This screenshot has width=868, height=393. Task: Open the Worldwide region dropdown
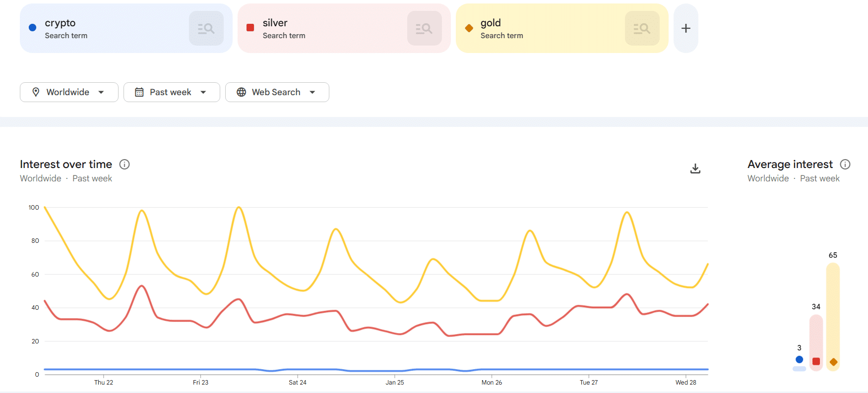click(101, 92)
